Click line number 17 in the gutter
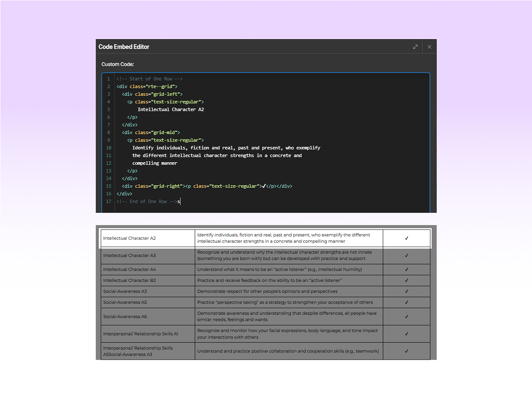The height and width of the screenshot is (399, 532). pos(108,201)
